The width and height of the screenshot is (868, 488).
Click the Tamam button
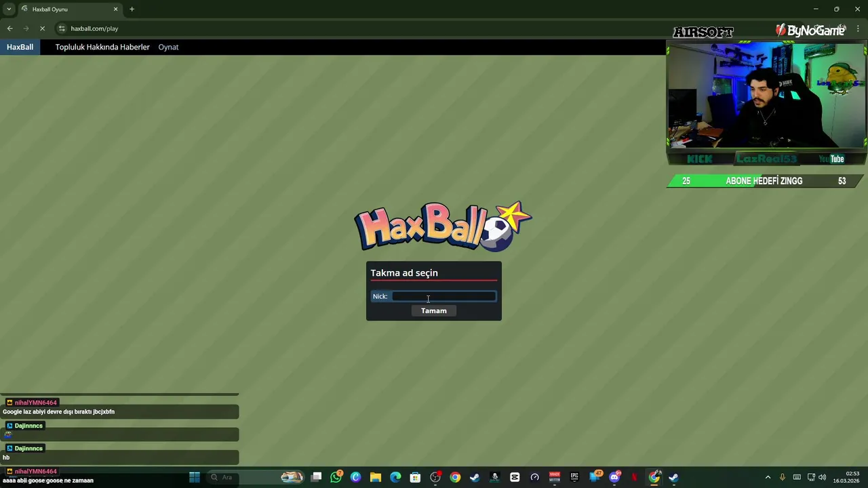[434, 310]
